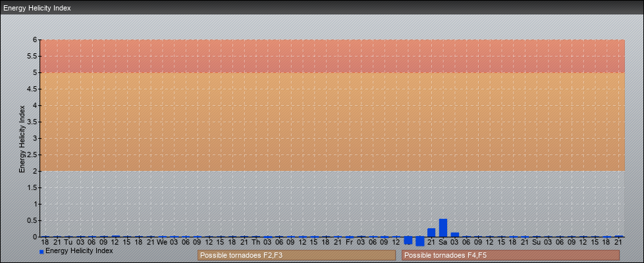Click the Sa day label on x-axis
644x263 pixels.
click(x=443, y=243)
